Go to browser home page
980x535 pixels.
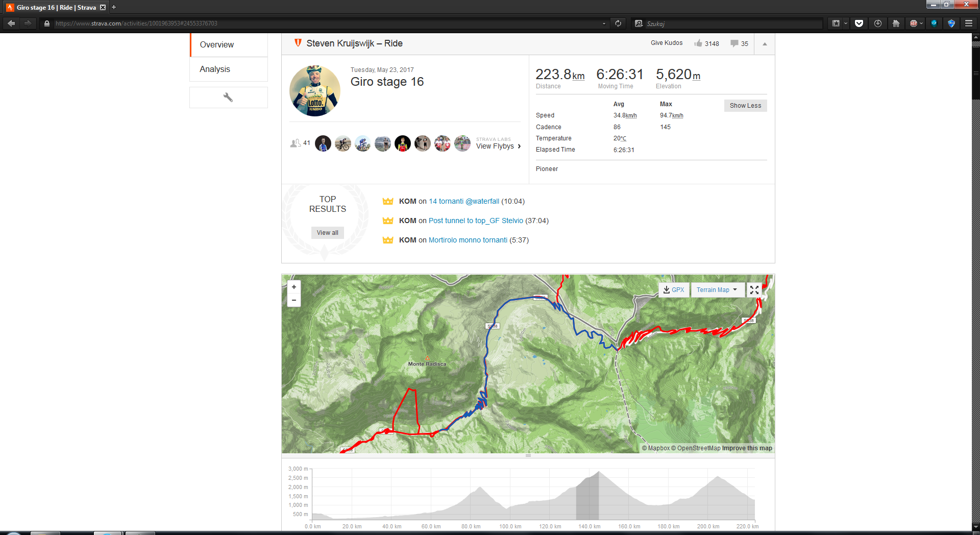pos(896,23)
